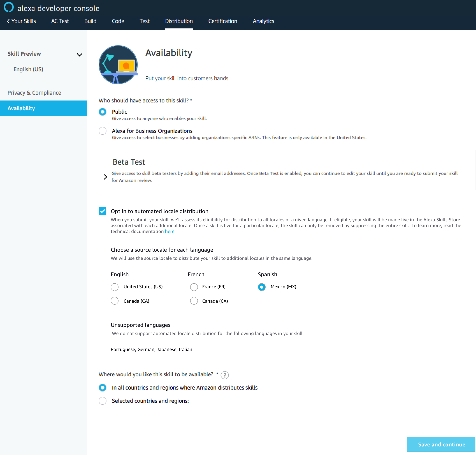Expand the Beta Test section chevron
Viewport: 476px width, 455px height.
click(105, 177)
